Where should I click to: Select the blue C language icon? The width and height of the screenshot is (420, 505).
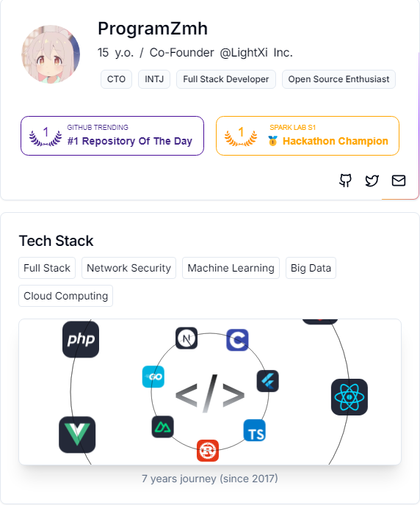click(237, 340)
